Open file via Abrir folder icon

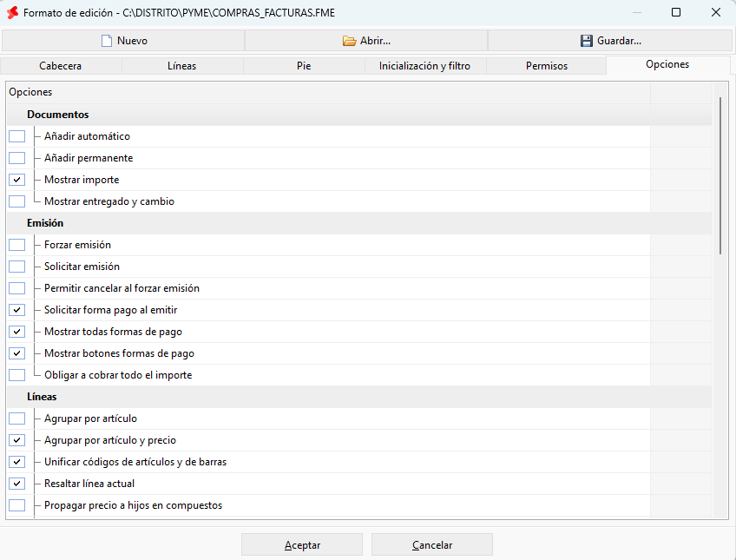click(x=349, y=41)
